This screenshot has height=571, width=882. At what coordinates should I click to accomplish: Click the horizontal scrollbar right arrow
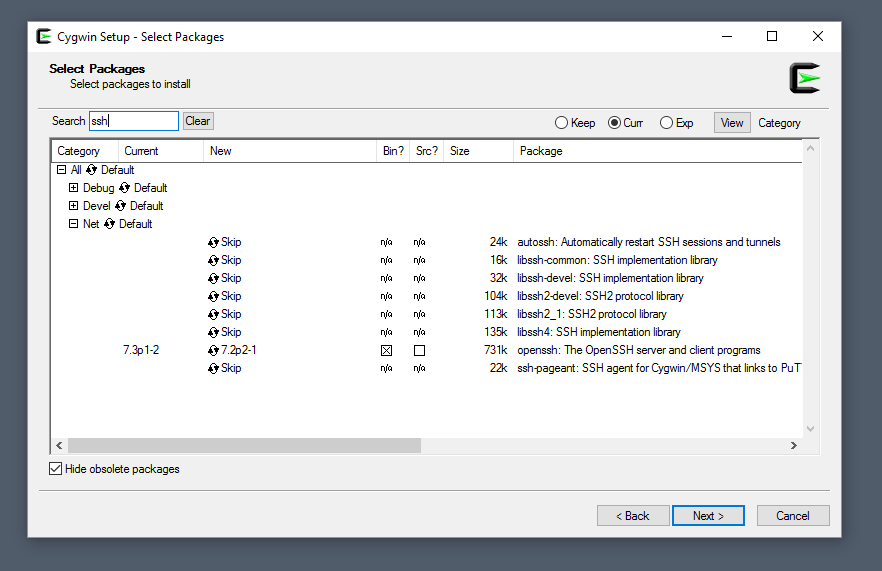pos(794,446)
